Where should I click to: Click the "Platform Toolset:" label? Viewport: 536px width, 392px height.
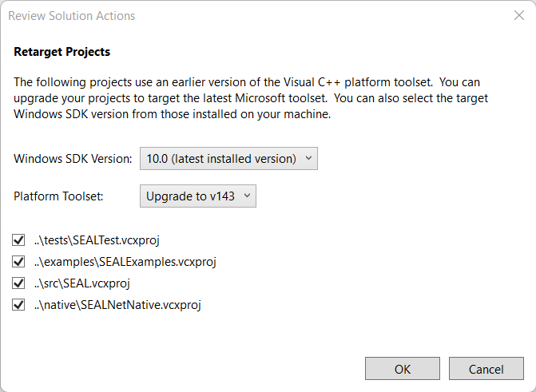point(57,196)
